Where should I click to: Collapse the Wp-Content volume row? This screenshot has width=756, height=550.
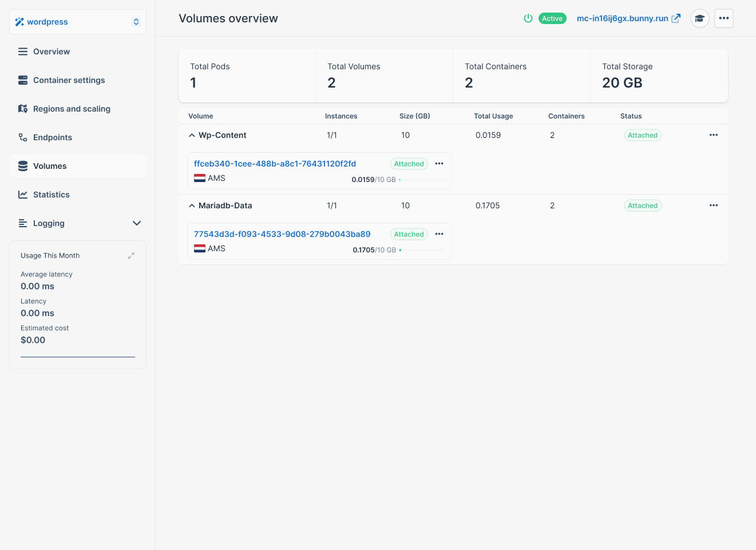[192, 136]
